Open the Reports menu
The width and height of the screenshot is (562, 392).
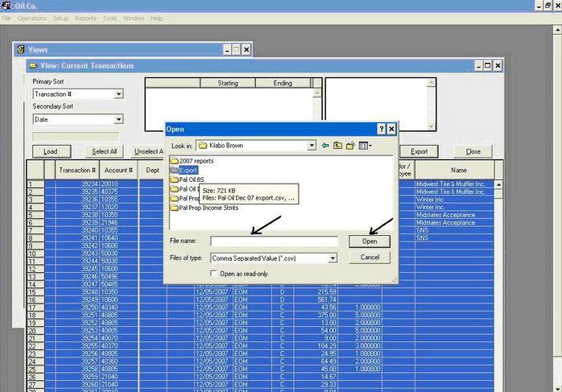(x=85, y=18)
